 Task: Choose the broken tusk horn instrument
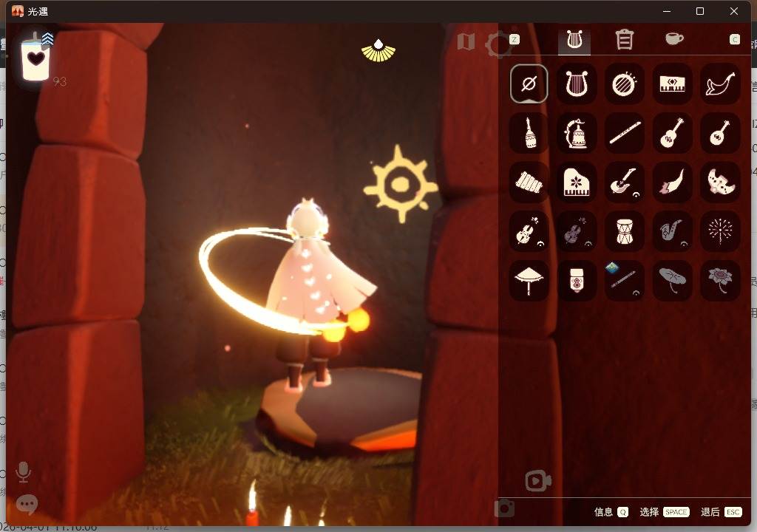click(x=672, y=183)
